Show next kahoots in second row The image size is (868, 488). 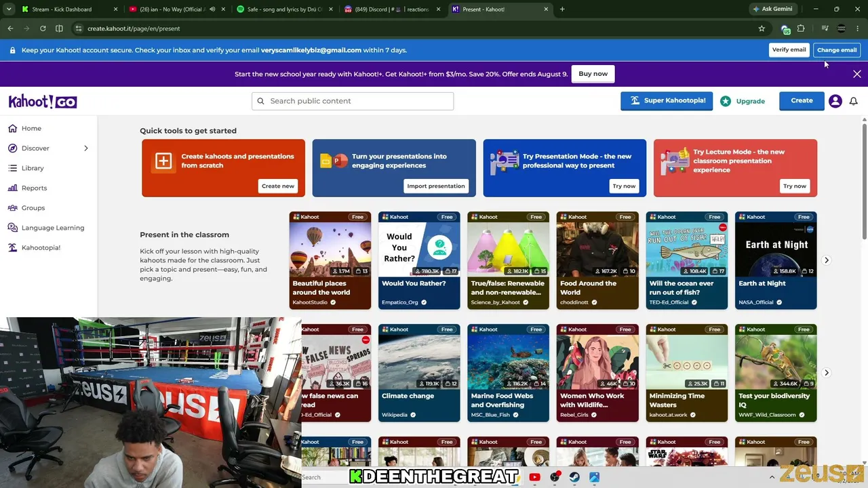[826, 373]
